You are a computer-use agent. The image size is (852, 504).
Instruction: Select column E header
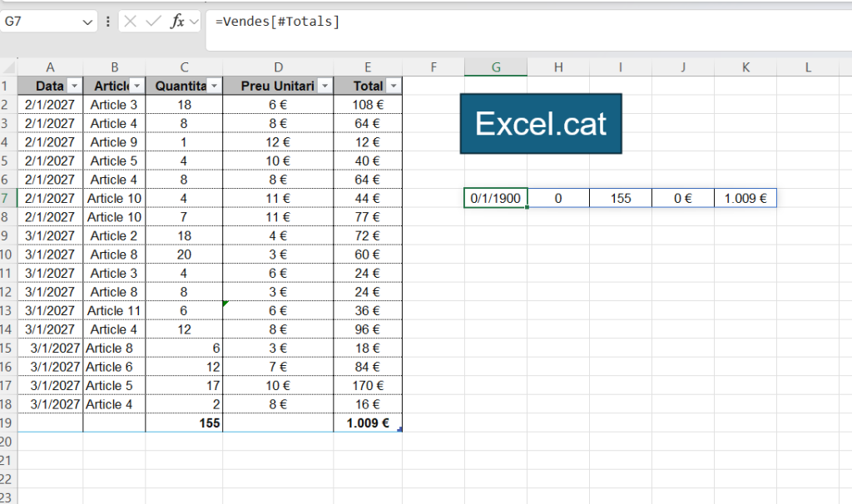[368, 67]
